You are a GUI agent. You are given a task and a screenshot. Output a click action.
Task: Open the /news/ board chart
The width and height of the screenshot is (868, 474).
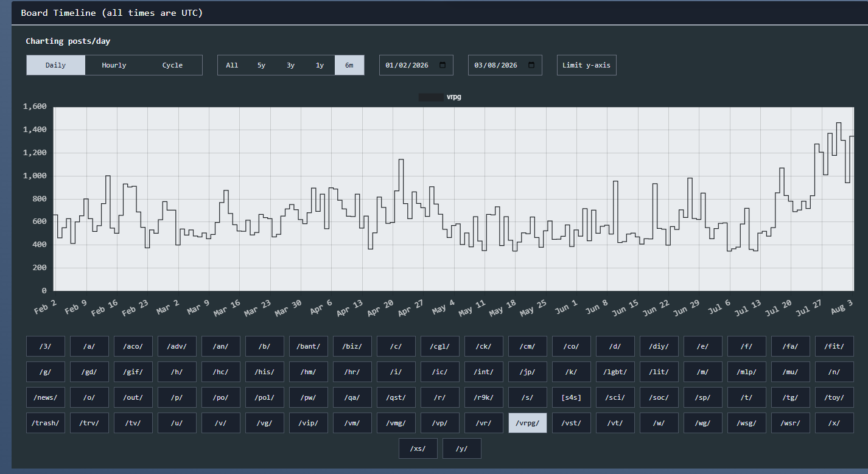coord(46,397)
